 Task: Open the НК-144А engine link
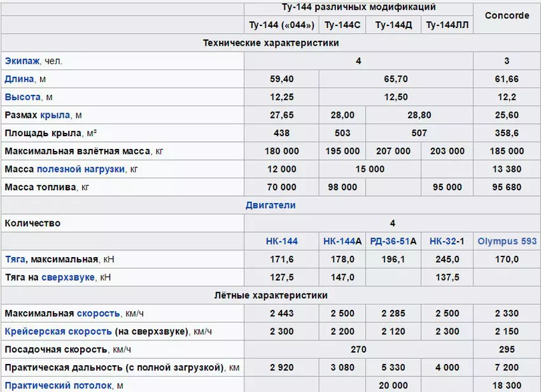[341, 241]
